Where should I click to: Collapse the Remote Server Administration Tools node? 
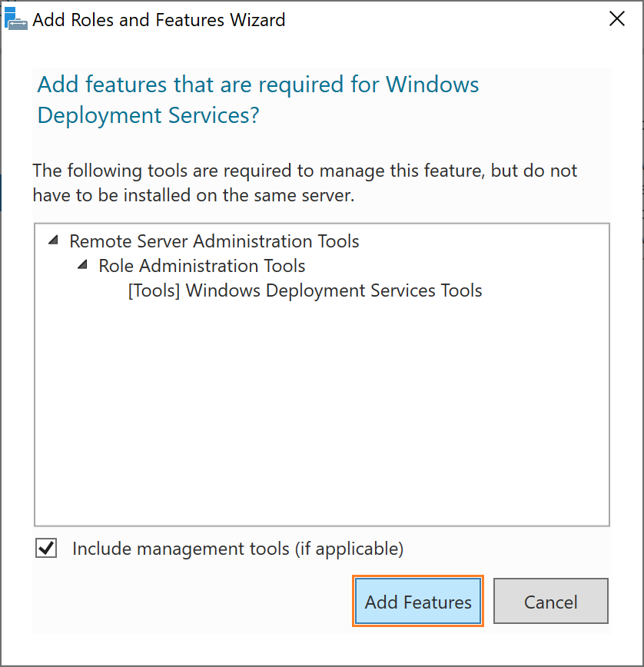tap(53, 241)
